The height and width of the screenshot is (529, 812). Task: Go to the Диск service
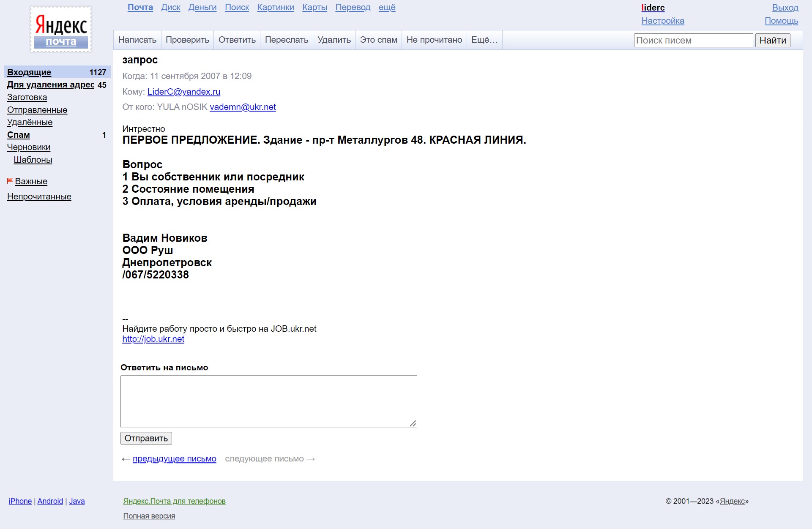[x=171, y=7]
